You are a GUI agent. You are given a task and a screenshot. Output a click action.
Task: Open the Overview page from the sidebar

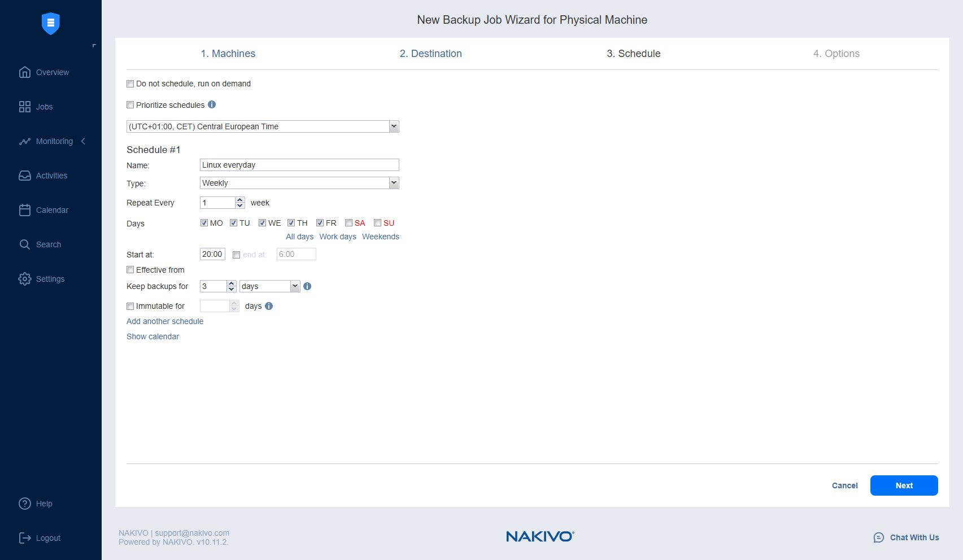pyautogui.click(x=53, y=72)
